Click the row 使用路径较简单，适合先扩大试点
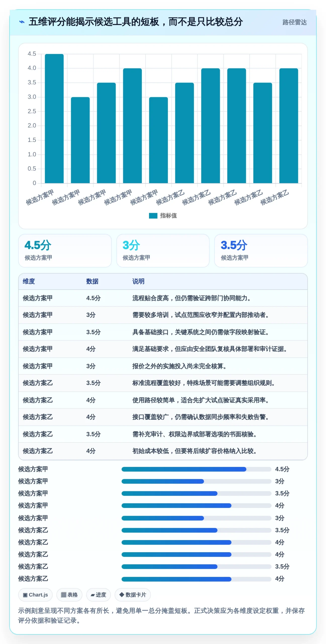Viewport: 326px width, 644px height. tap(163, 400)
